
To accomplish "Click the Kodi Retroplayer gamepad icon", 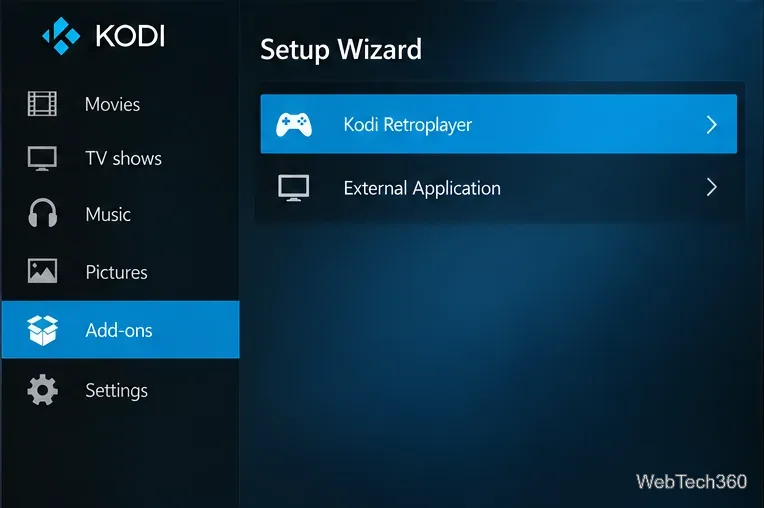I will coord(294,124).
